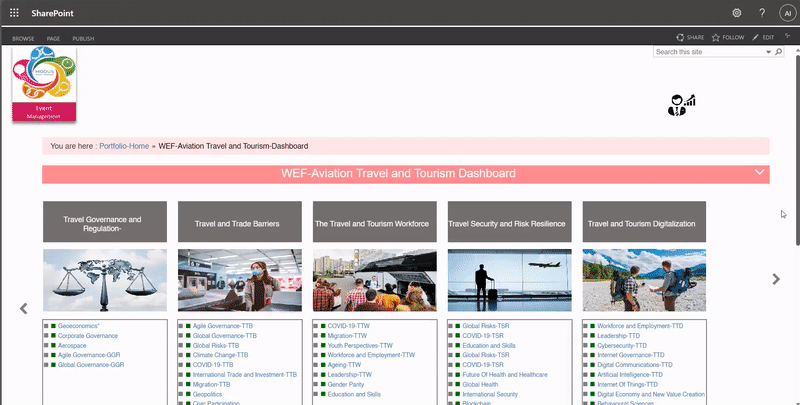Select Travel Governance and Regulation header
The height and width of the screenshot is (405, 800).
(x=105, y=221)
